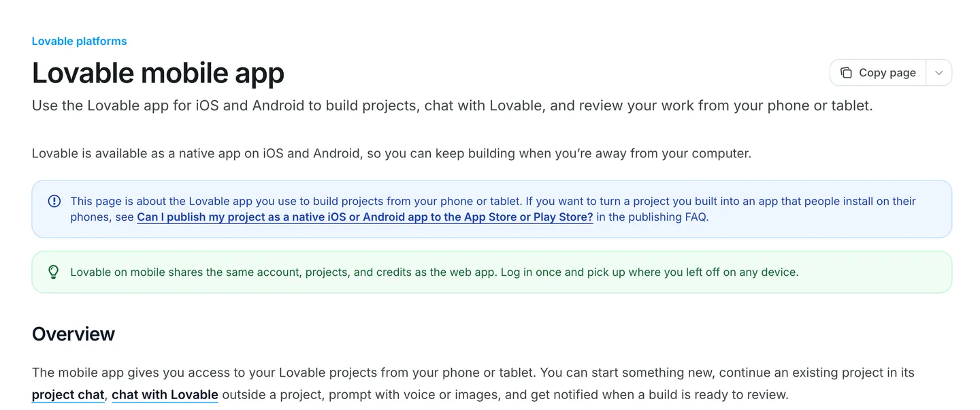Image resolution: width=980 pixels, height=410 pixels.
Task: Click the subtitle starting "Use the Lovable app for iOS"
Action: (x=452, y=106)
